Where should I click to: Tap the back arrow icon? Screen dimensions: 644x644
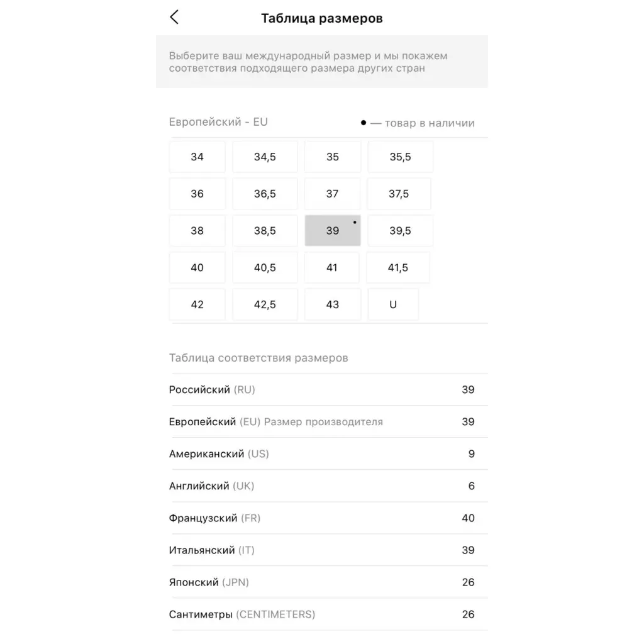[x=174, y=18]
